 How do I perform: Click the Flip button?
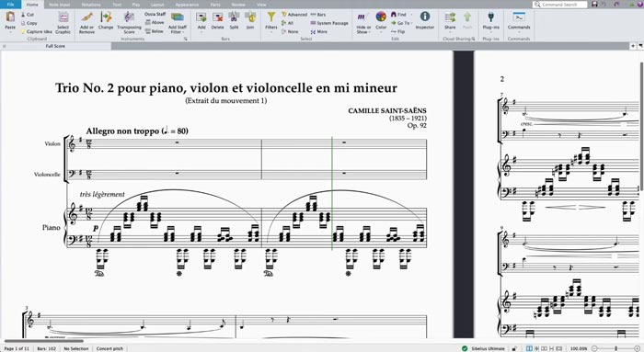click(x=398, y=31)
